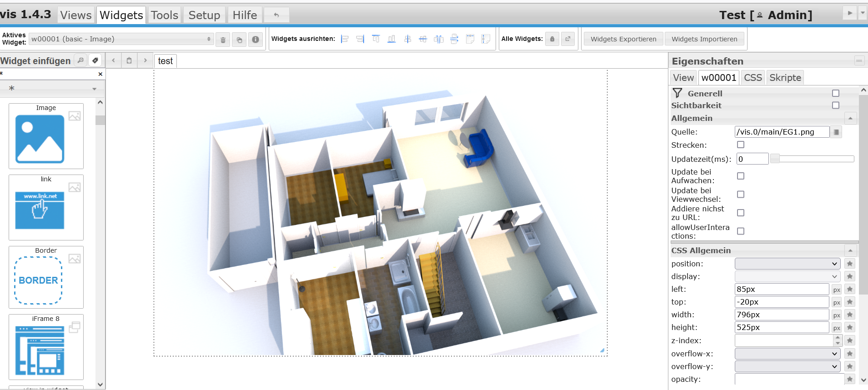Delete the active widget with trash icon
The width and height of the screenshot is (868, 390).
tap(223, 40)
